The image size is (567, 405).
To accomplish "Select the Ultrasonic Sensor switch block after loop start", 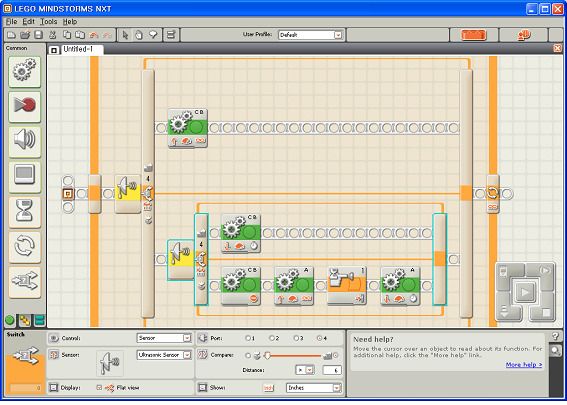I will click(128, 193).
